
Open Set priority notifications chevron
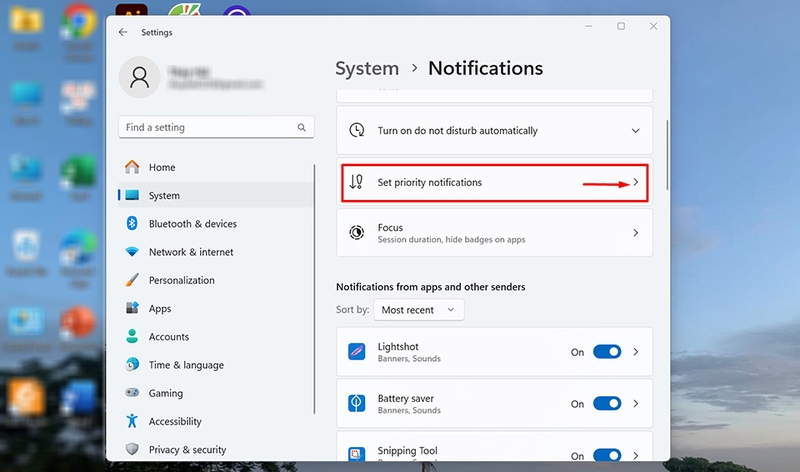point(636,182)
